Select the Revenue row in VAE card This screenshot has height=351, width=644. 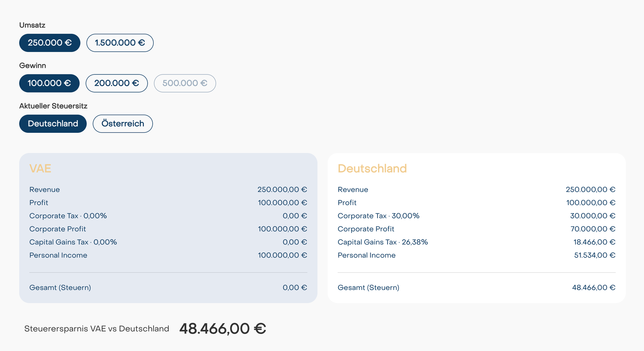click(x=45, y=189)
